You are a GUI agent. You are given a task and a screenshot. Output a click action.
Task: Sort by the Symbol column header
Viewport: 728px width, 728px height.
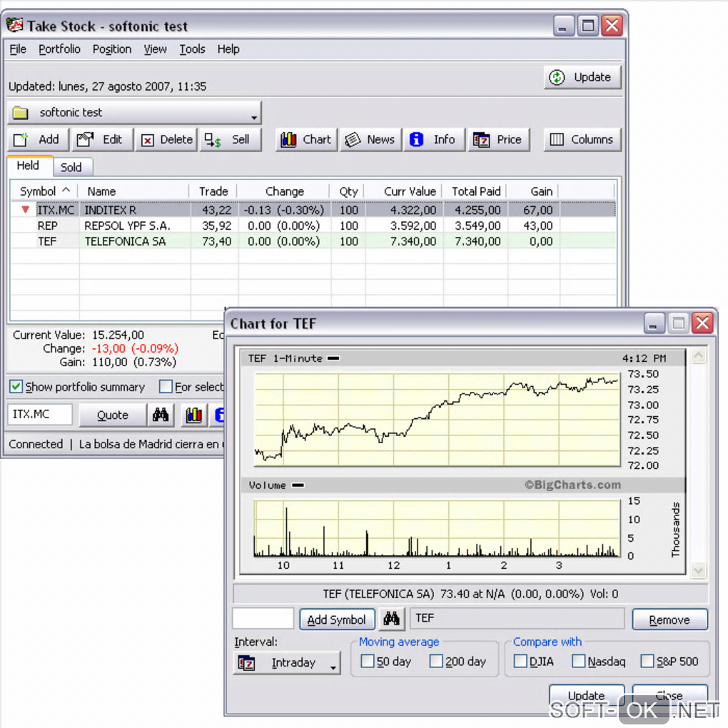[44, 191]
